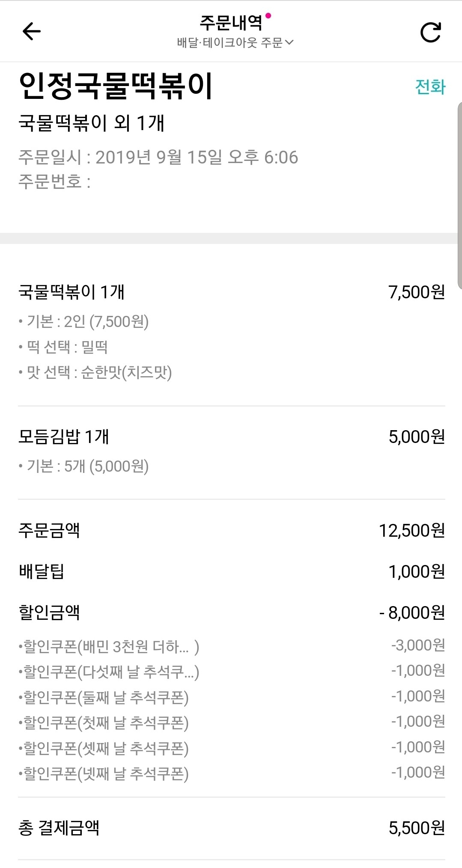Tap the 맛 선택 순한맛(치즈맛) option line
Image resolution: width=462 pixels, height=868 pixels.
(95, 372)
